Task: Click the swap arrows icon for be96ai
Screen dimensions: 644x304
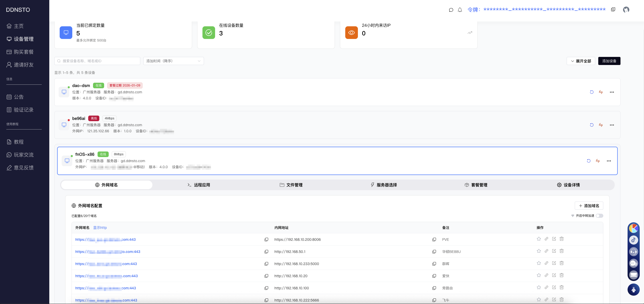Action: (601, 125)
